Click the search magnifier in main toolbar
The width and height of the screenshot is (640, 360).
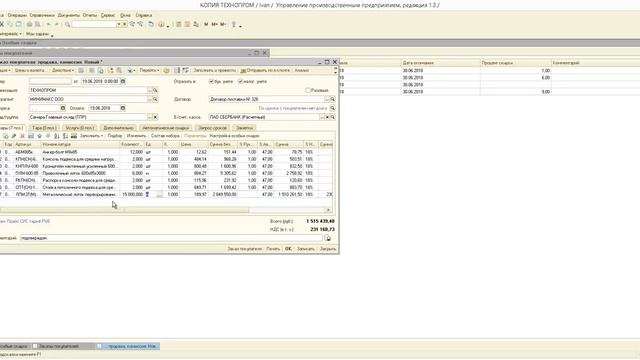pyautogui.click(x=68, y=24)
